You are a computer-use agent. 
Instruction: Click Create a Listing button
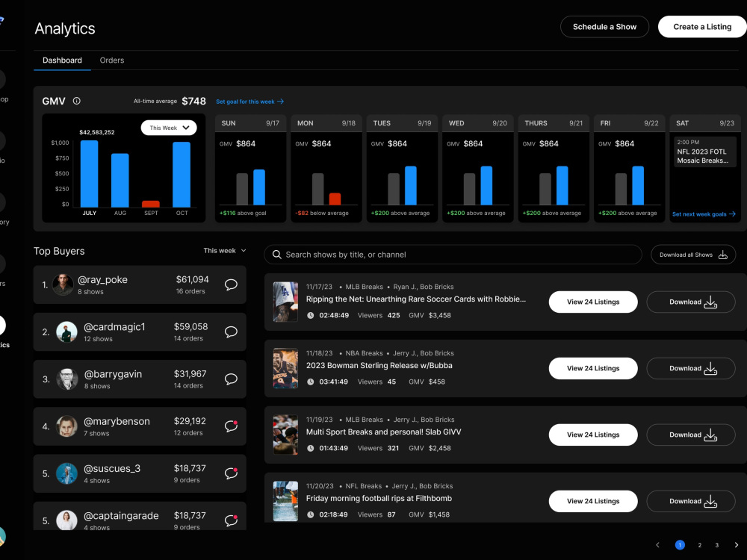coord(702,27)
